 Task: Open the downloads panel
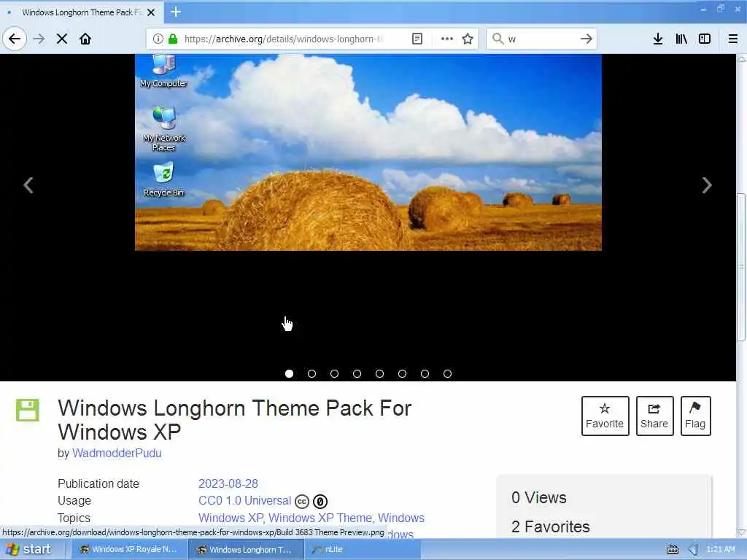(x=658, y=39)
